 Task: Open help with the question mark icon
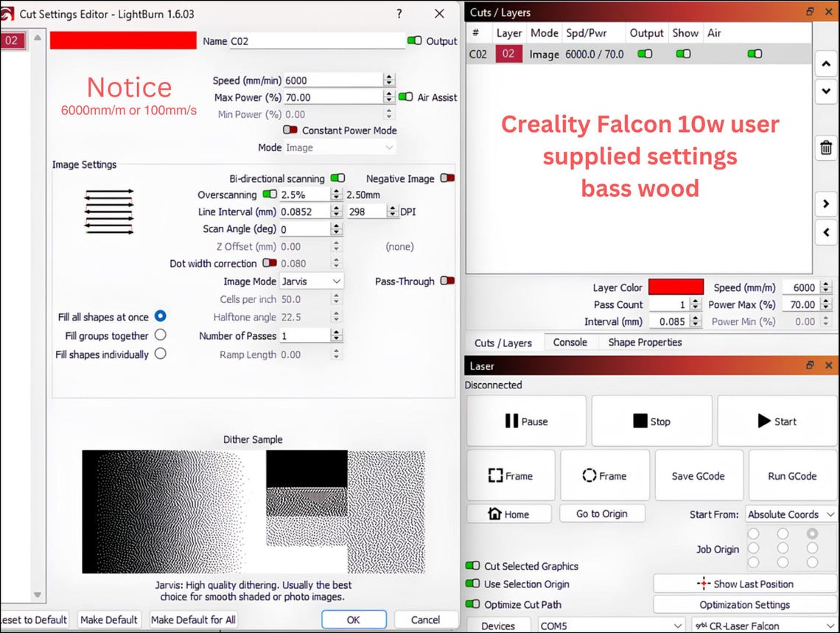click(x=399, y=14)
